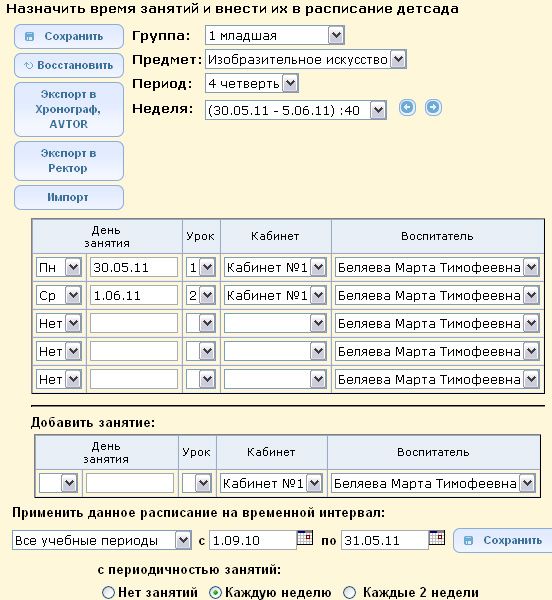Select the 'Каждую неделю' radio option
The height and width of the screenshot is (600, 552).
tap(215, 592)
